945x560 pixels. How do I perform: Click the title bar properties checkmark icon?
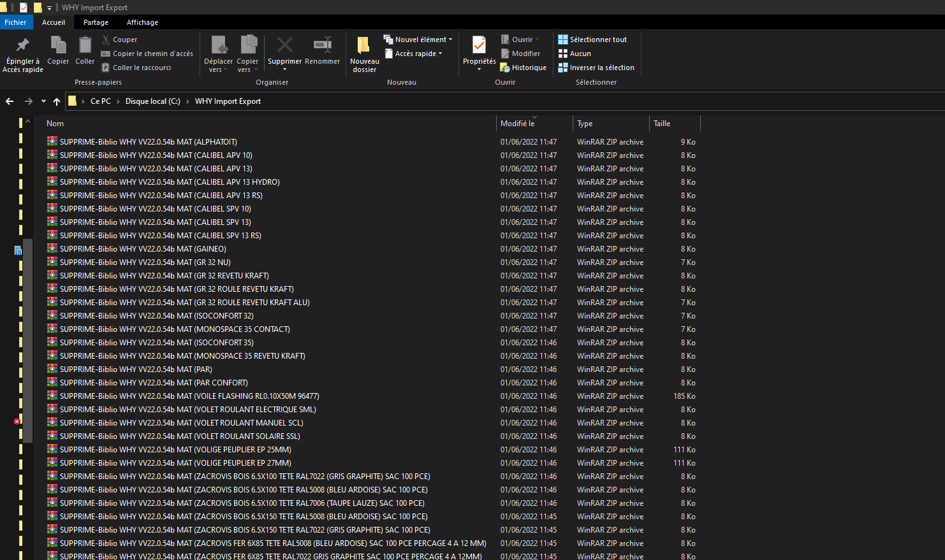pos(24,8)
